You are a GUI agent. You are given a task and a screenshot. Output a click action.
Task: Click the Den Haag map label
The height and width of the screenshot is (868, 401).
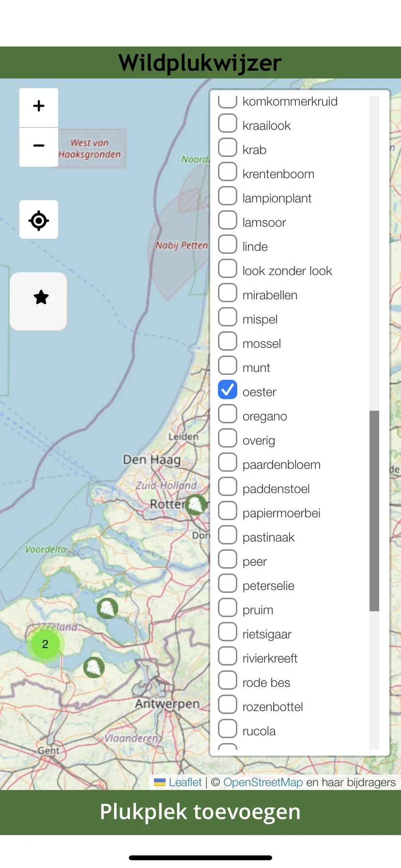(x=152, y=459)
